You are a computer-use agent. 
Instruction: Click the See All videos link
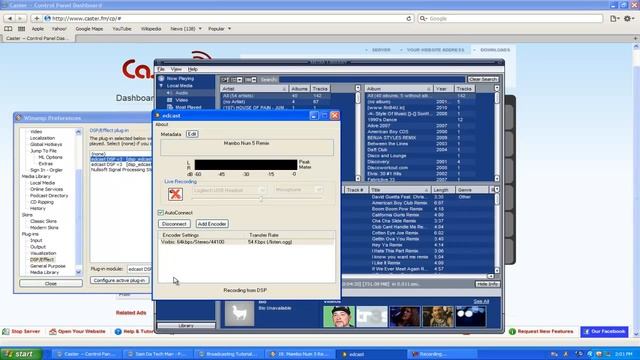click(481, 301)
